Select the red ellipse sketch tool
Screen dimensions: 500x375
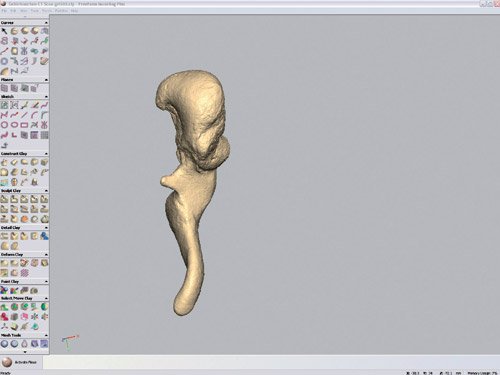click(14, 125)
